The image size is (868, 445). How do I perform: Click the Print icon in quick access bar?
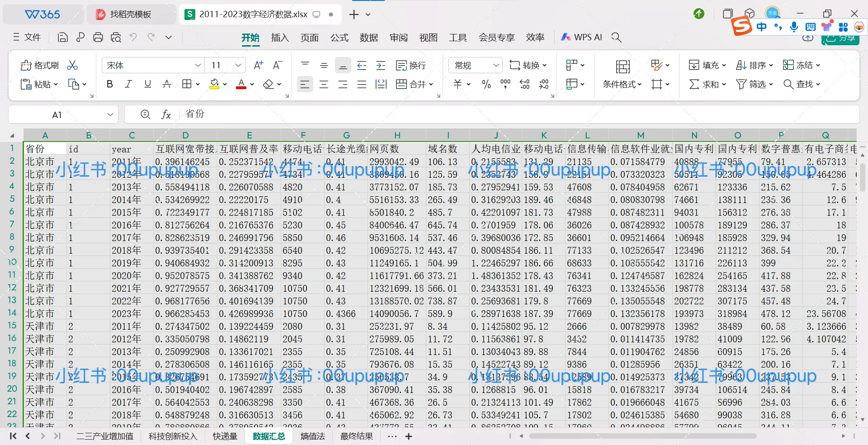pyautogui.click(x=98, y=37)
